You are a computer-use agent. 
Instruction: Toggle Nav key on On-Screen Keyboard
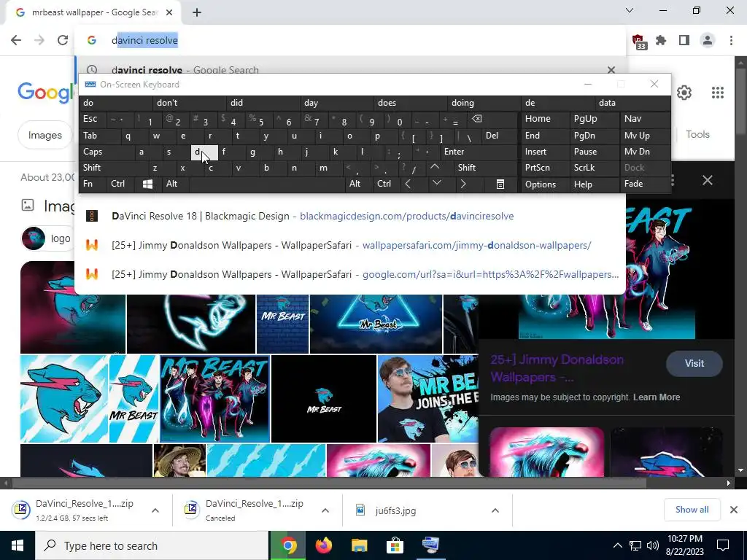tap(645, 119)
